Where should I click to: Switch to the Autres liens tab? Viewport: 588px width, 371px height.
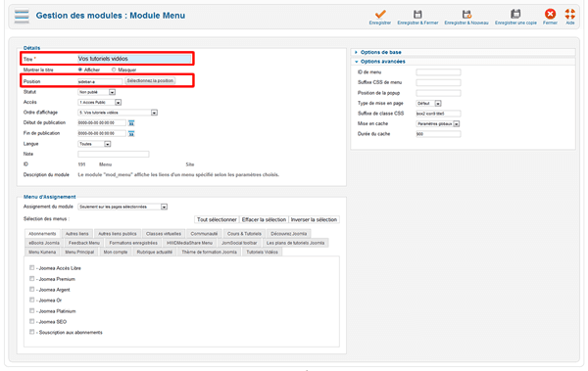pos(76,234)
